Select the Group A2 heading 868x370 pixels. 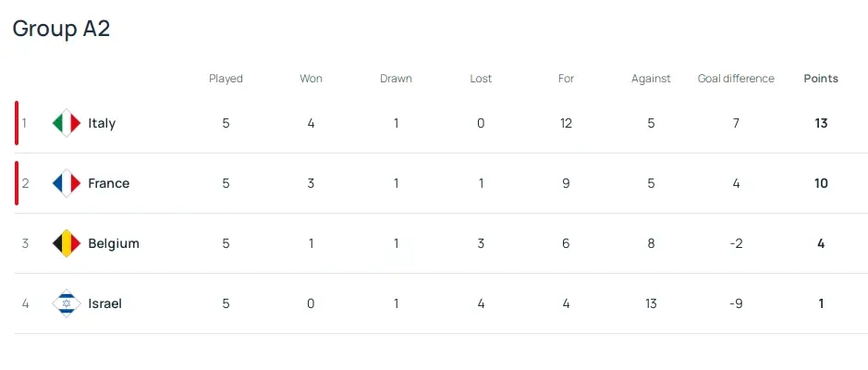pyautogui.click(x=61, y=29)
